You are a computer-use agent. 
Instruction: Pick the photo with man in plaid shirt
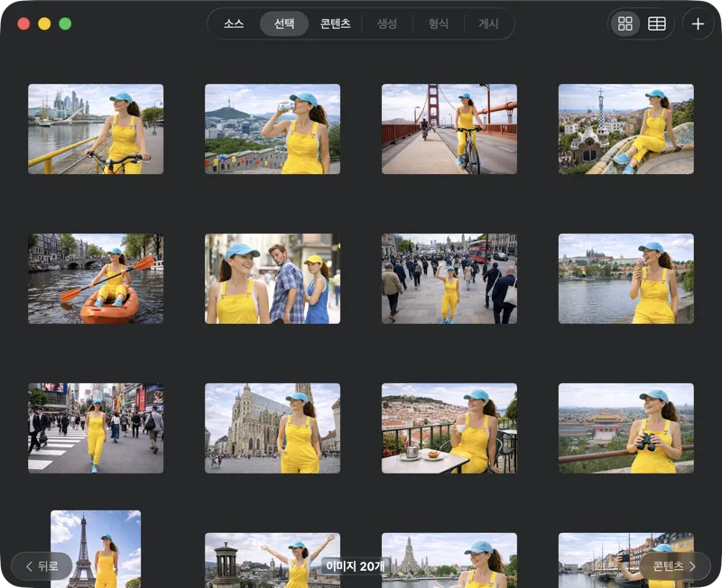(273, 279)
